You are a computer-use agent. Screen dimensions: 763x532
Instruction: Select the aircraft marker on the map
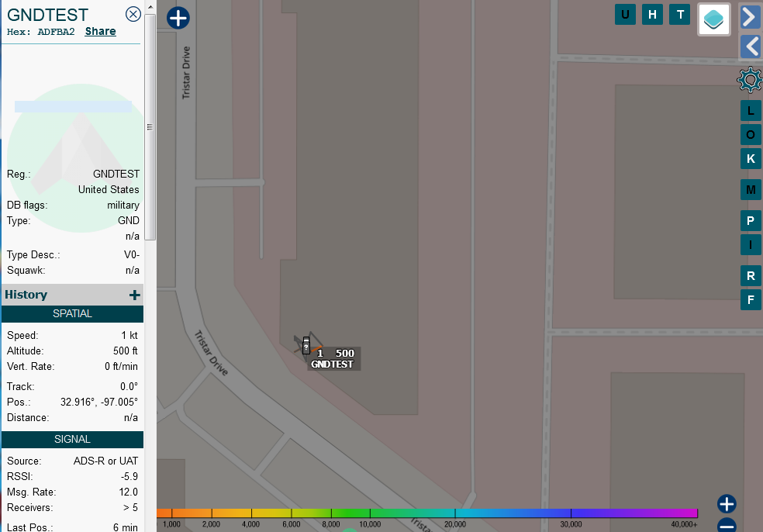[306, 346]
